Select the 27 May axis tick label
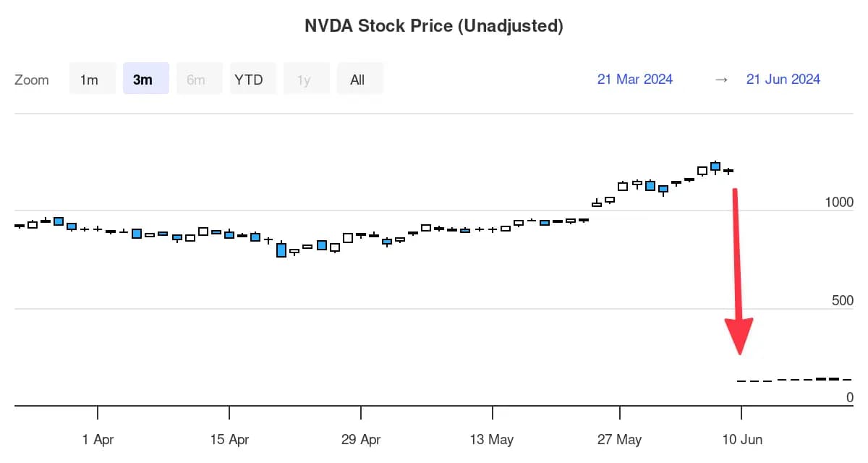 tap(620, 440)
